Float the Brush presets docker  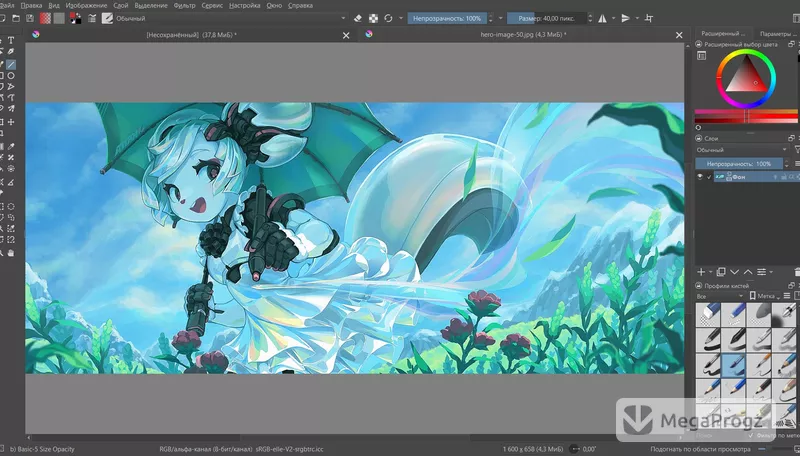coord(791,286)
